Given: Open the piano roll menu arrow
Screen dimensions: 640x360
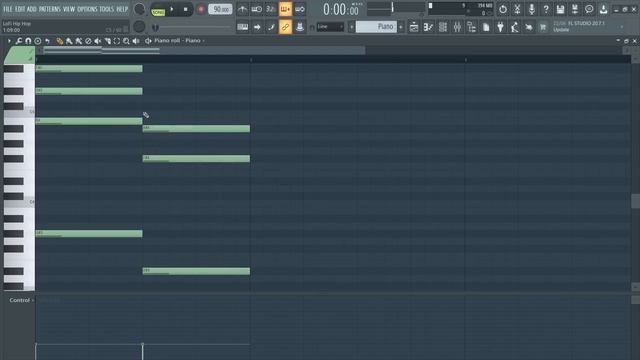Looking at the screenshot, I should click(x=9, y=41).
